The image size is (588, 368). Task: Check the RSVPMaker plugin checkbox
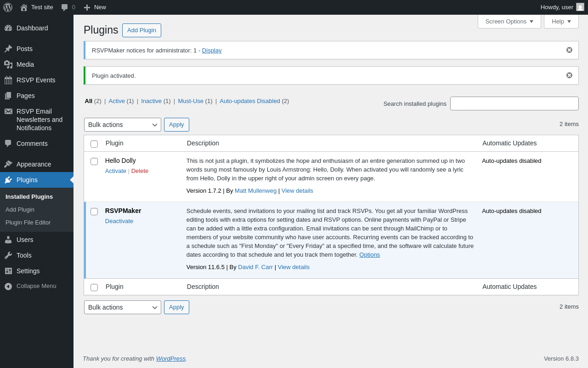click(94, 212)
